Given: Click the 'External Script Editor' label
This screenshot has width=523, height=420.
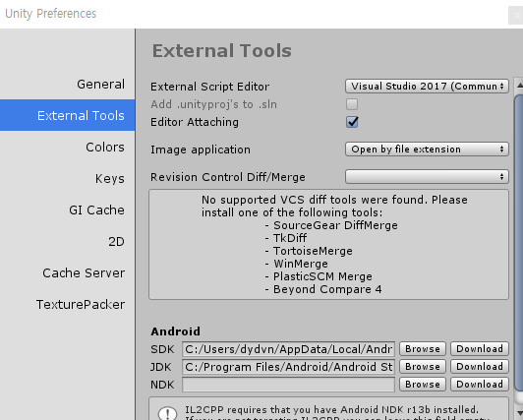Looking at the screenshot, I should 209,87.
